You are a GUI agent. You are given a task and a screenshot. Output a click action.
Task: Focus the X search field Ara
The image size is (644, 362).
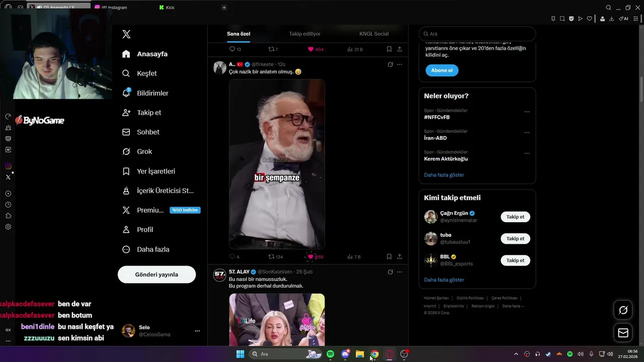click(x=477, y=34)
